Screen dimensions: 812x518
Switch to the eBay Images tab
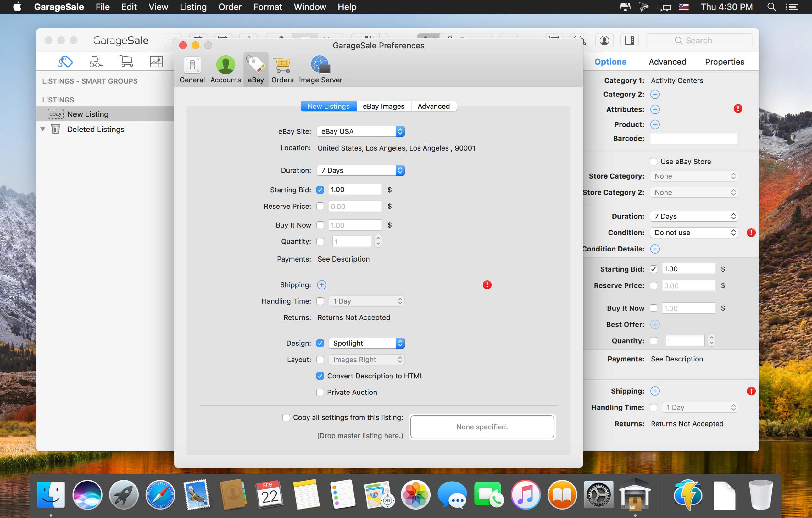tap(383, 106)
